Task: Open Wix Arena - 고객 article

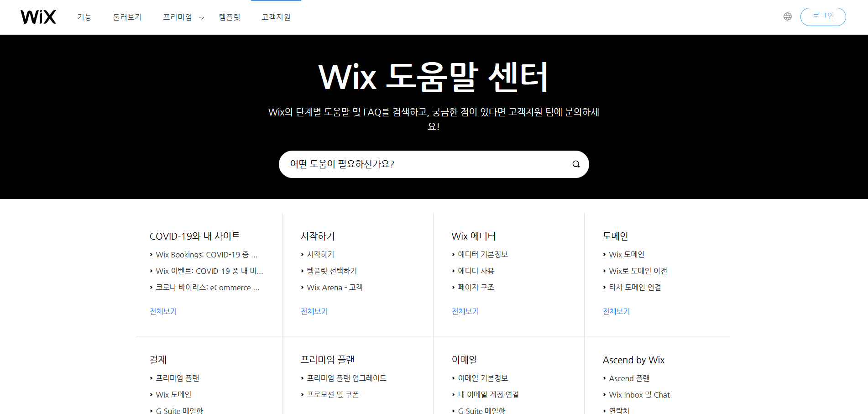Action: click(x=335, y=287)
